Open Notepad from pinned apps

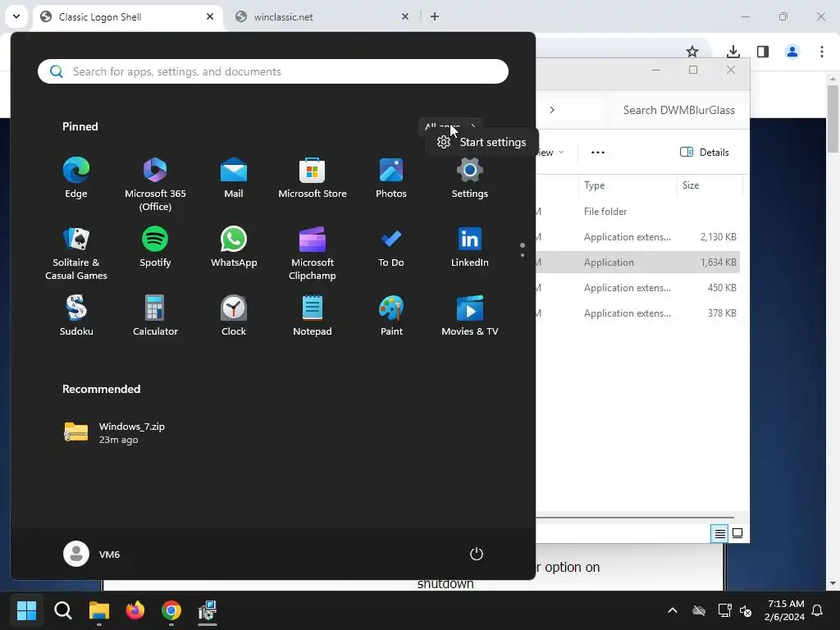pyautogui.click(x=313, y=316)
